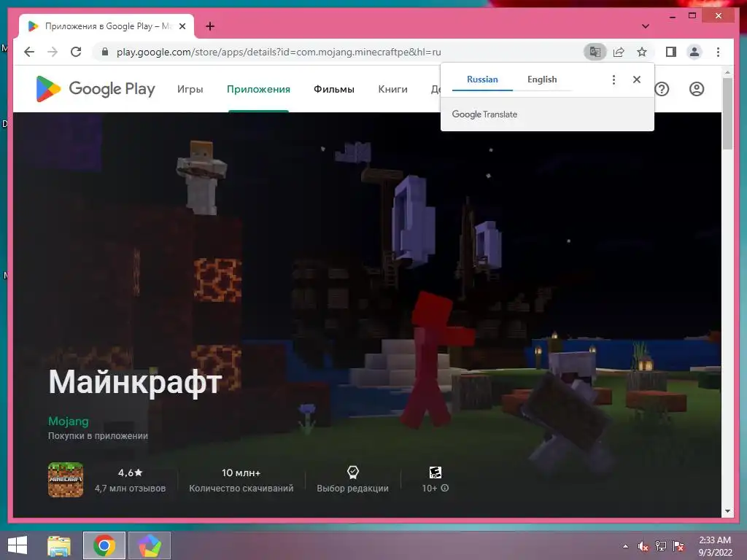The image size is (747, 560).
Task: Close the Google Play tab
Action: click(x=182, y=26)
